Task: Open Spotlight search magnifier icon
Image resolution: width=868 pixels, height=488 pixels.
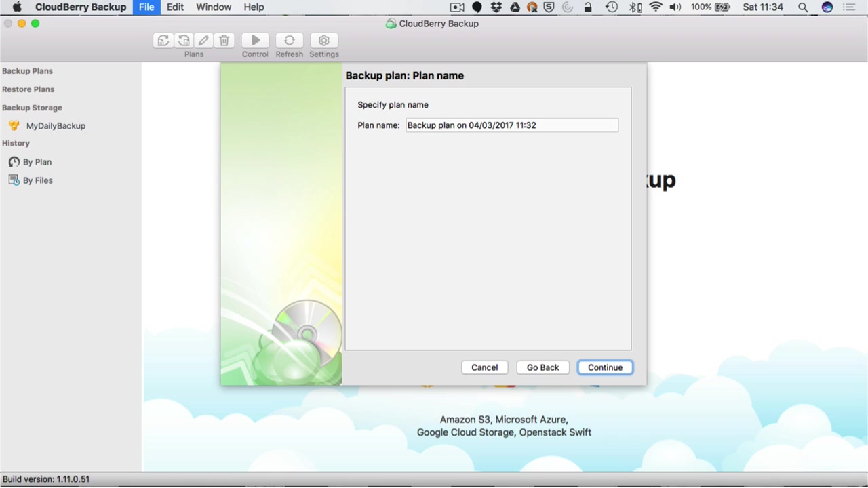Action: [x=803, y=7]
